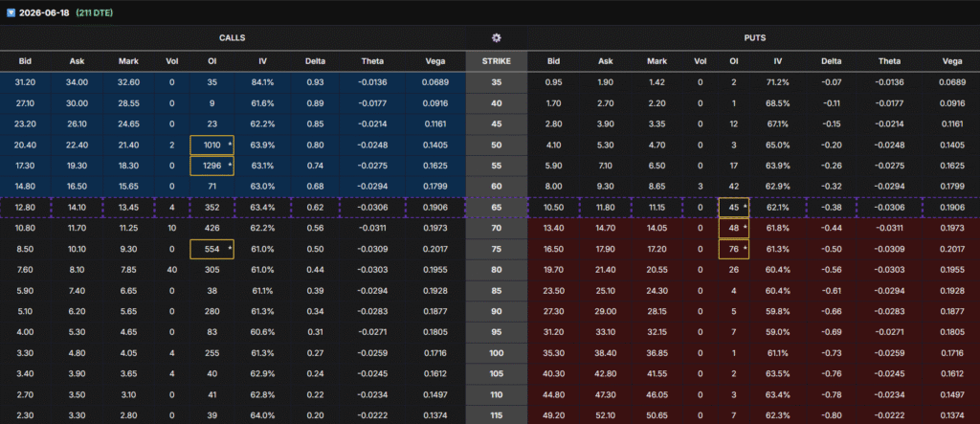Image resolution: width=980 pixels, height=424 pixels.
Task: Select the 65 strike price row
Action: (x=496, y=208)
